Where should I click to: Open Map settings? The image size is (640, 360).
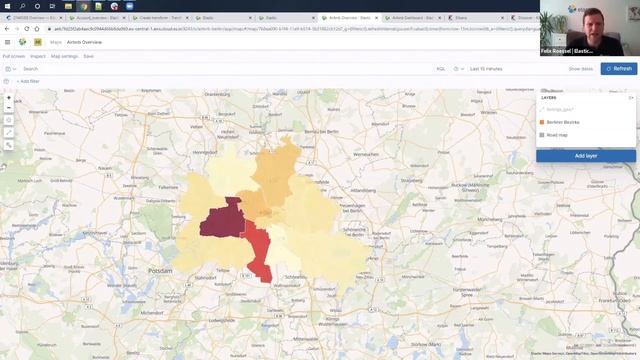64,56
